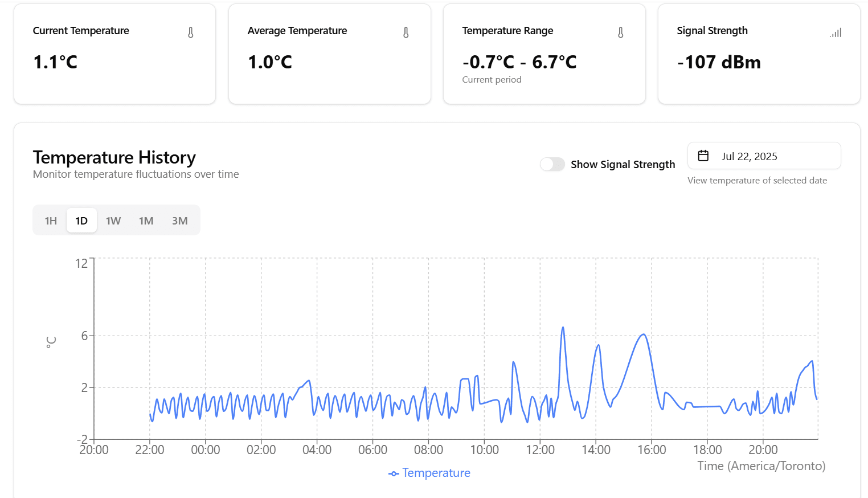
Task: Select the signal bars in the top-right card
Action: coord(835,33)
